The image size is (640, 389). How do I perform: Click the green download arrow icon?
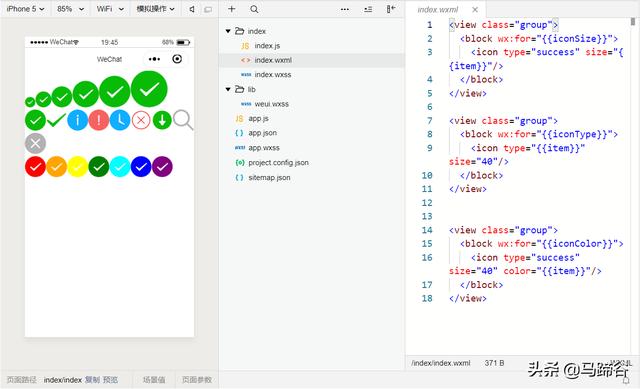(162, 120)
